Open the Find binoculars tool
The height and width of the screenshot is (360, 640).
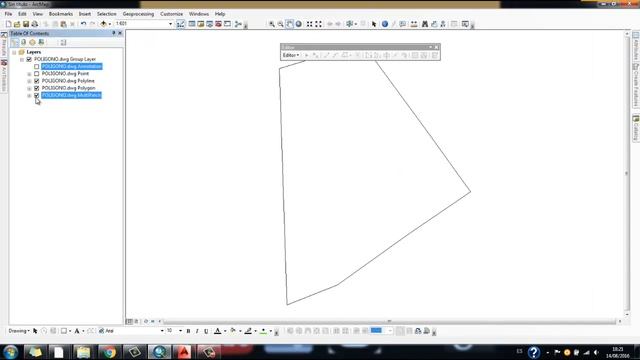[425, 24]
